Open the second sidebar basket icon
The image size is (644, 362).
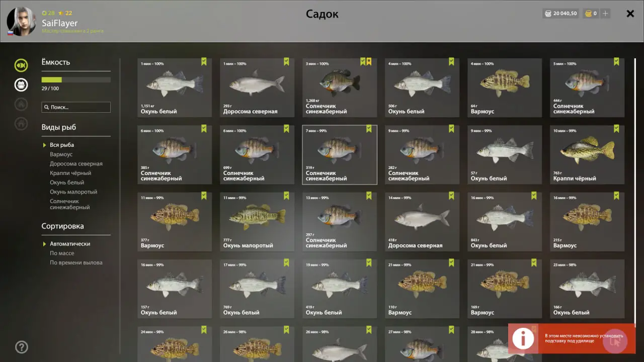pos(21,84)
